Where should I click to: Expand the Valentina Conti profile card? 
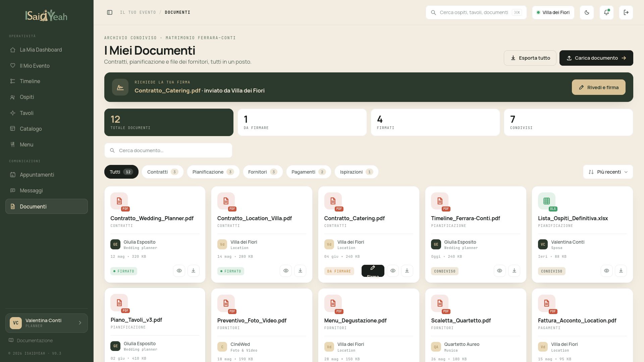[47, 323]
